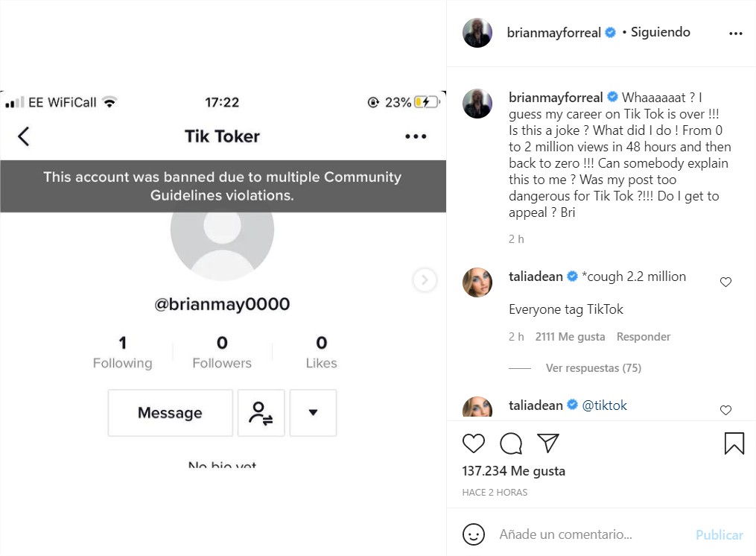
Task: Click Responder under taliadean's comment
Action: (x=644, y=337)
